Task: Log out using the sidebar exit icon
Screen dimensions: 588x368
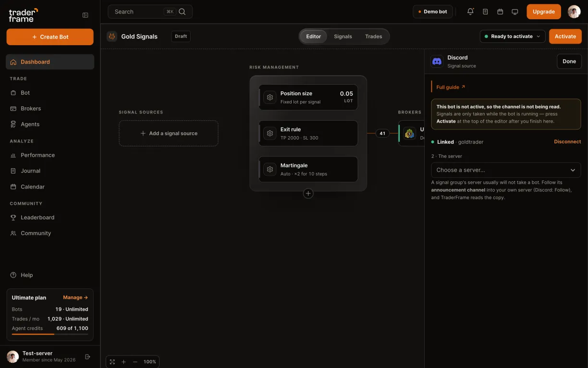Action: 87,356
